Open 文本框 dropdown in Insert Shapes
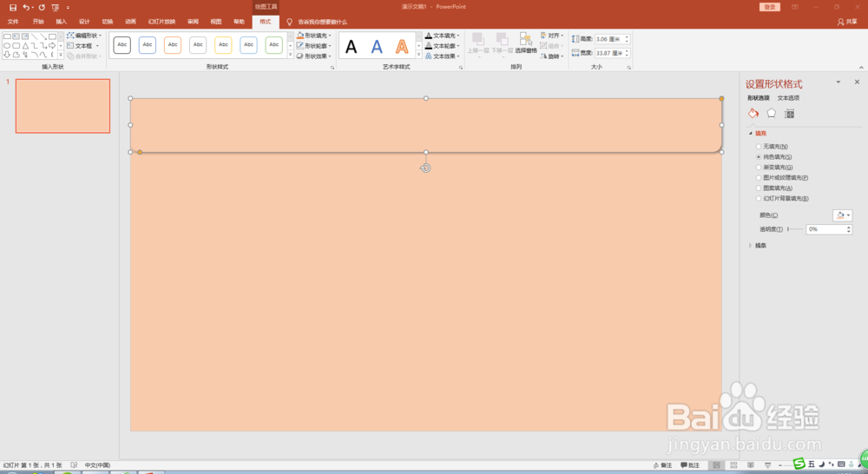Screen dimensions: 868x474 pyautogui.click(x=83, y=46)
